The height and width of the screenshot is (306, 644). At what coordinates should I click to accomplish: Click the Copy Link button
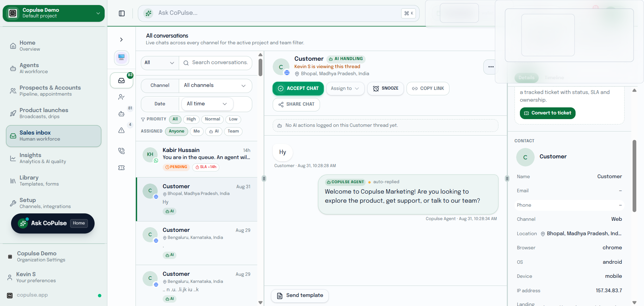(428, 89)
